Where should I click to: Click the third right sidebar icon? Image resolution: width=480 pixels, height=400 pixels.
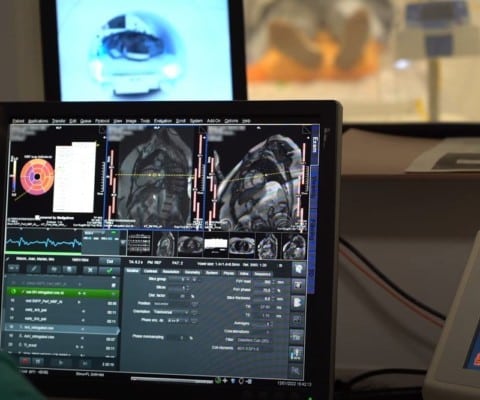coord(298,303)
